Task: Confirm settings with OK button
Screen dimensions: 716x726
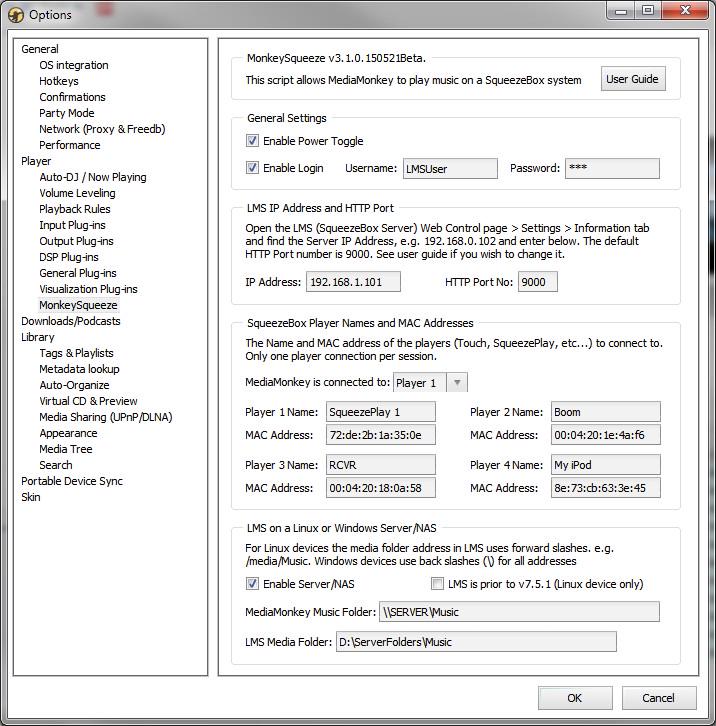Action: point(575,698)
